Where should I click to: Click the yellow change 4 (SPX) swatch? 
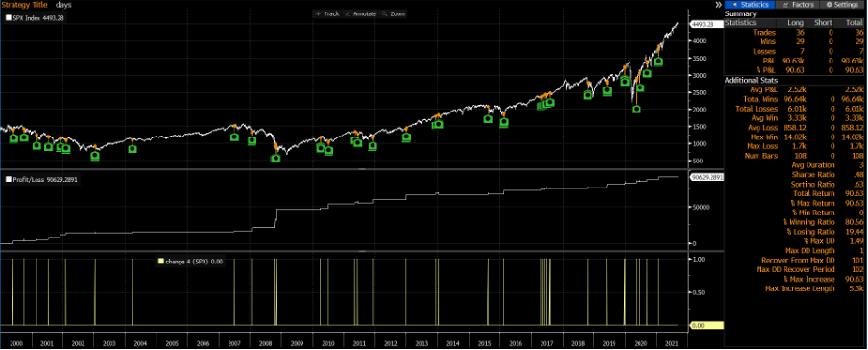point(161,261)
